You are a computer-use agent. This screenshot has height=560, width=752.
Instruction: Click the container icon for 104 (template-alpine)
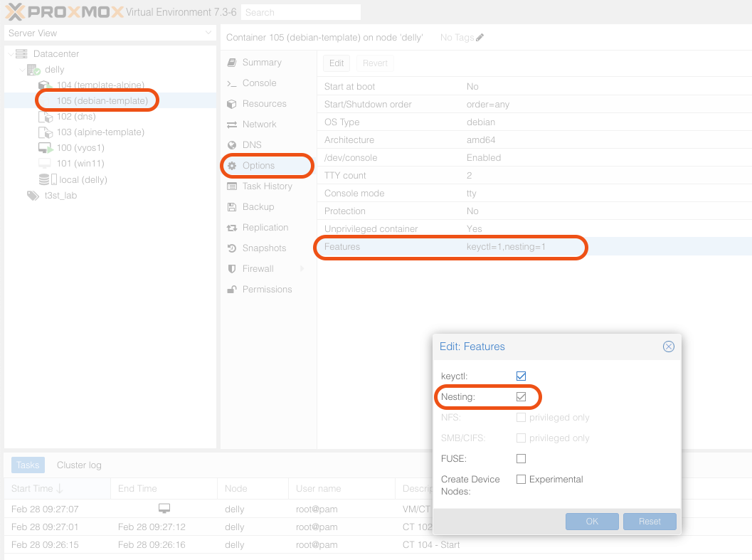[46, 85]
